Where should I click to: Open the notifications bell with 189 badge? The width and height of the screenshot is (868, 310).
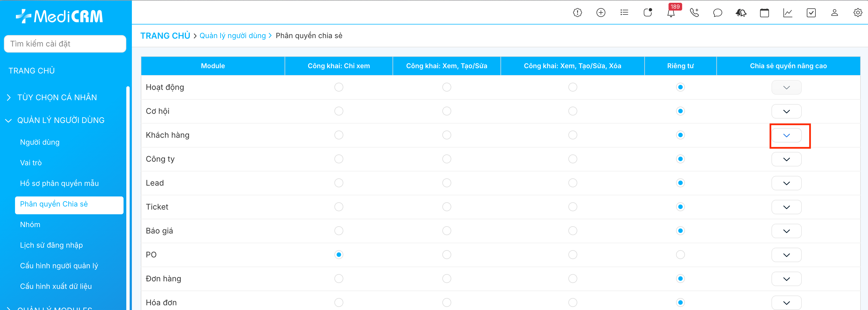pos(671,13)
